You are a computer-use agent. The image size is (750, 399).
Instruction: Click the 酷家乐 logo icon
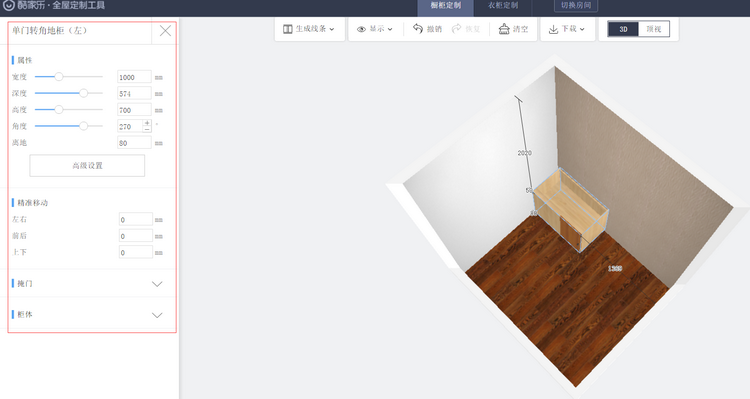coord(9,5)
